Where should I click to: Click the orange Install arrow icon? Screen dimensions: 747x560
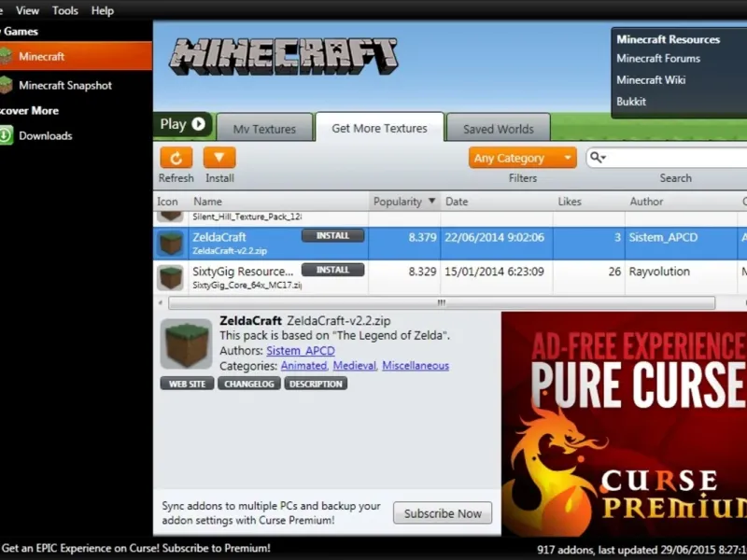coord(219,158)
